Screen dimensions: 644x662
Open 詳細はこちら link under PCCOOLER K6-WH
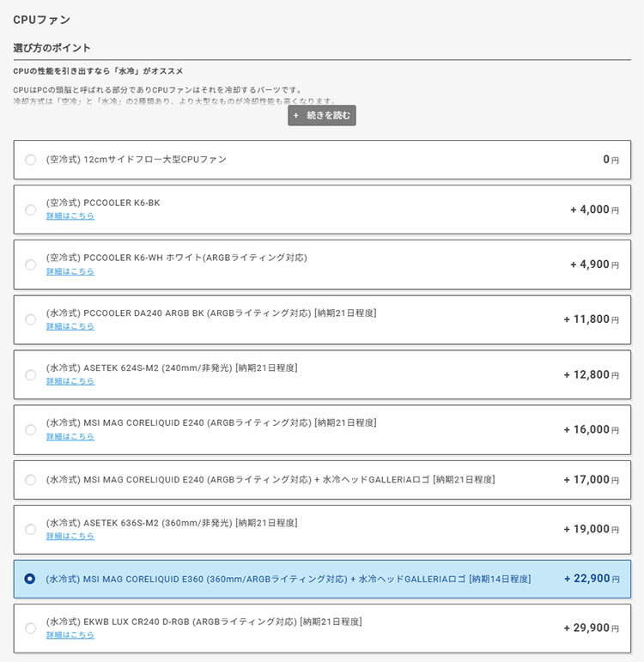pos(70,271)
